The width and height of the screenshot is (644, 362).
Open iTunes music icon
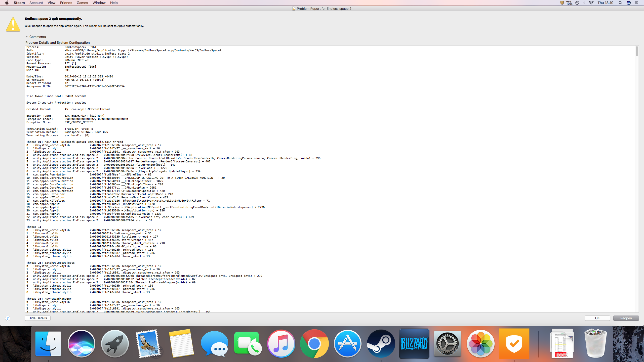pyautogui.click(x=281, y=344)
